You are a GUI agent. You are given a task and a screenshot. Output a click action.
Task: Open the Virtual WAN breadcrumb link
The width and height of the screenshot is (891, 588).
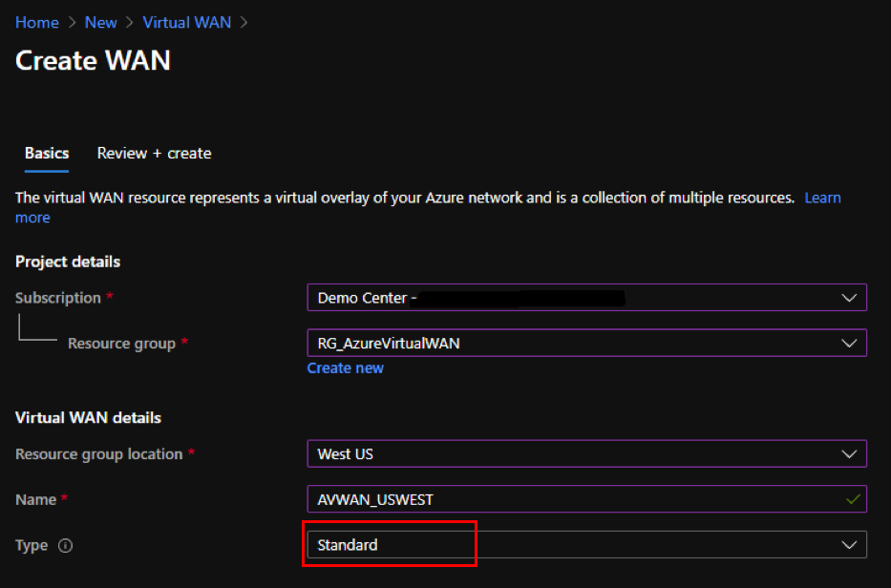coord(187,22)
